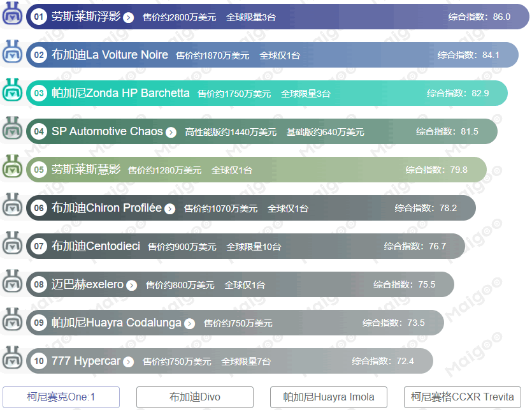Click the 帕加尼Huayra Codalunga ranking bar

click(x=229, y=323)
